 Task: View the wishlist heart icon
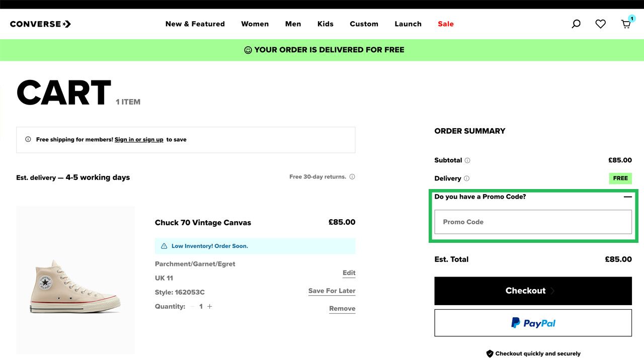[x=601, y=24]
